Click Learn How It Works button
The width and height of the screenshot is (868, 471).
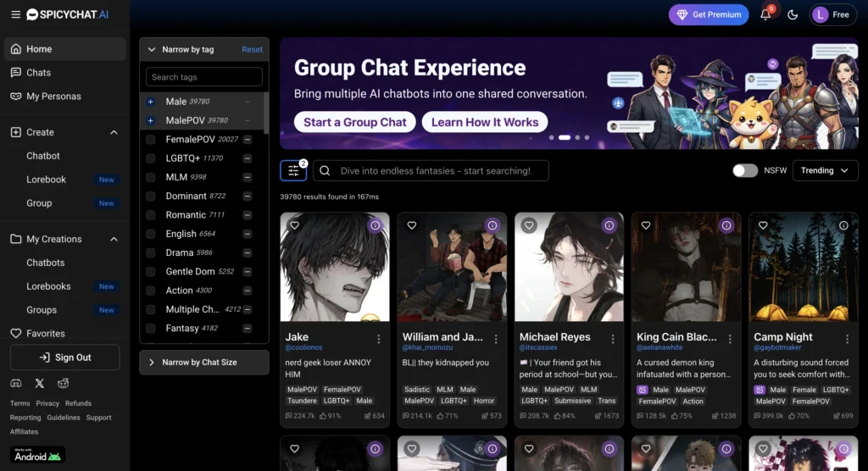(485, 122)
